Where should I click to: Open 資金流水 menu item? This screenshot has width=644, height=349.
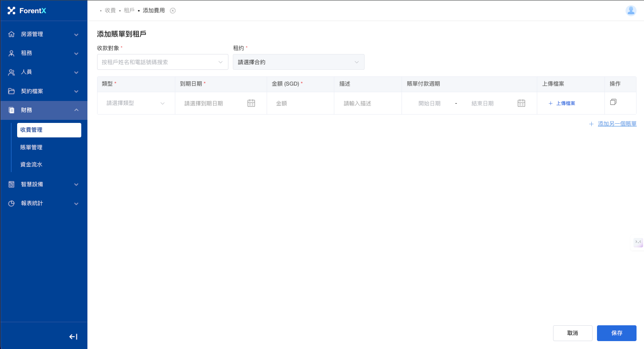point(31,165)
